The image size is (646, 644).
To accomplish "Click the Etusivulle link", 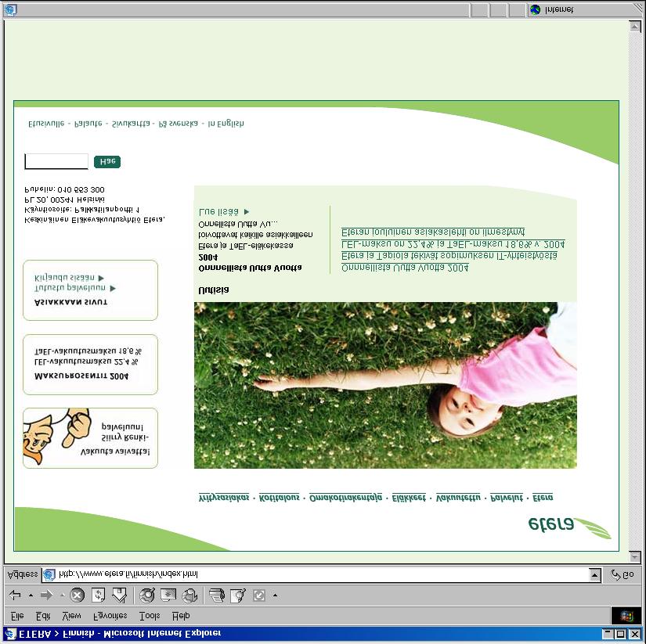I will (46, 124).
